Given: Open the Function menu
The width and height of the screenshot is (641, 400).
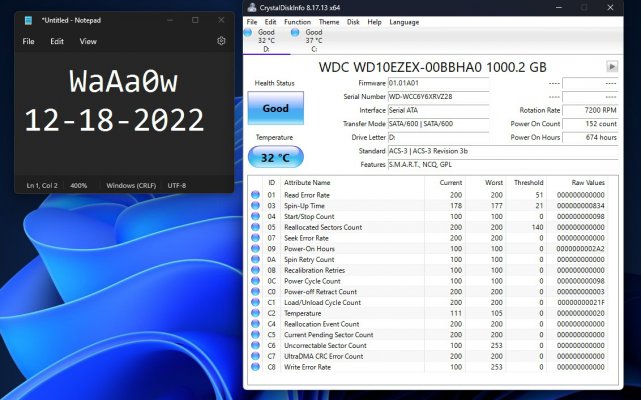Looking at the screenshot, I should click(x=297, y=22).
